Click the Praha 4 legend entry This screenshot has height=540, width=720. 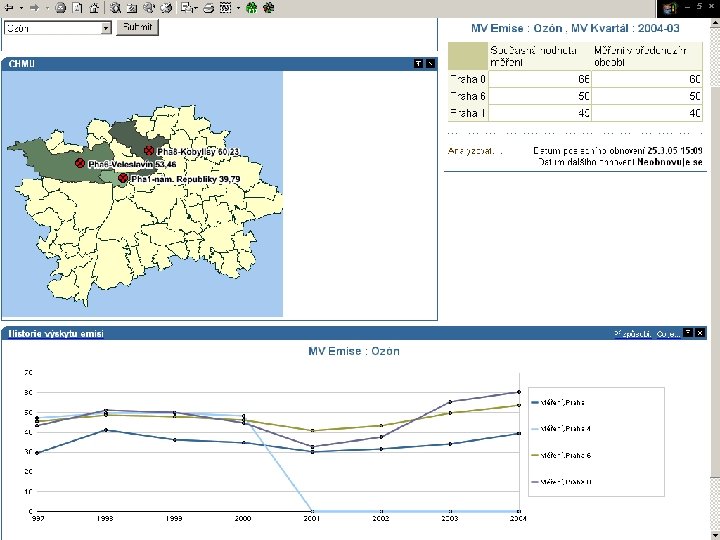pyautogui.click(x=561, y=429)
